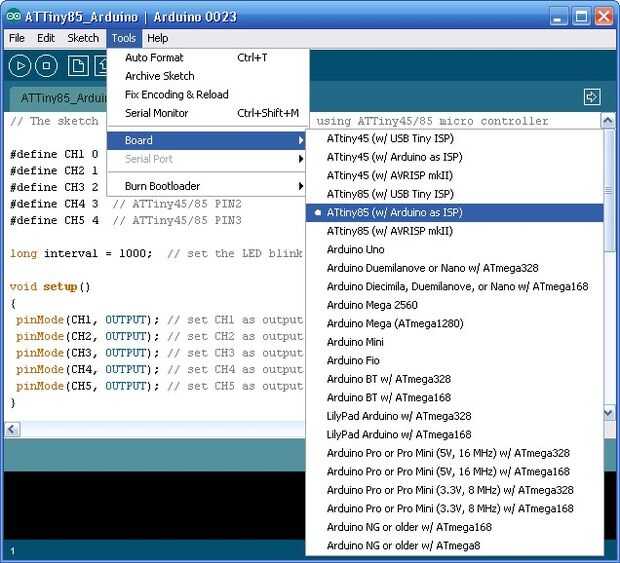Click editor vertical scrollbar down arrow

pos(608,414)
